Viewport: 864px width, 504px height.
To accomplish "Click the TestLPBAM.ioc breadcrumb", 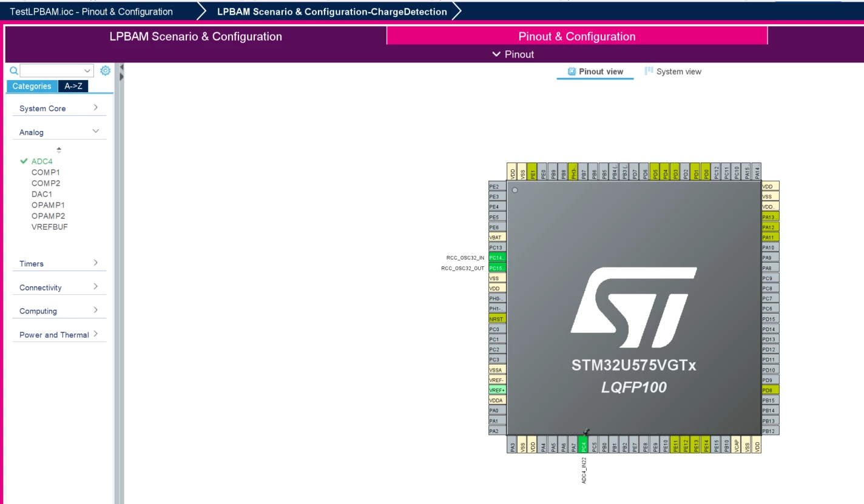I will click(x=91, y=12).
